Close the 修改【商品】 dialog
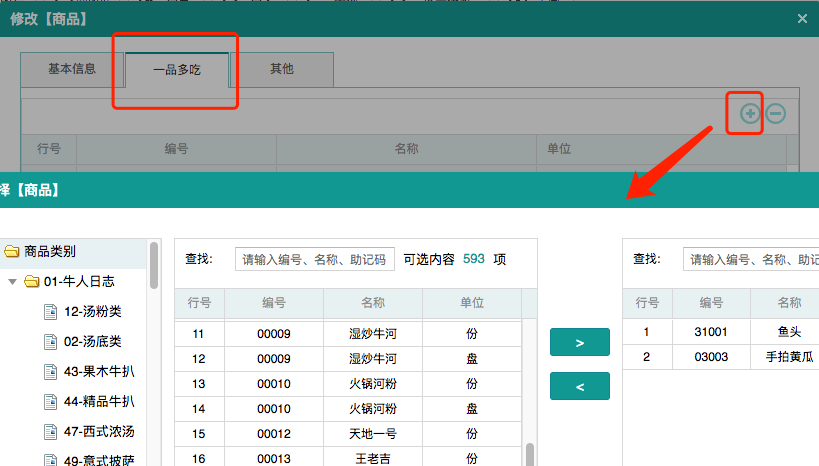819x466 pixels. point(802,18)
